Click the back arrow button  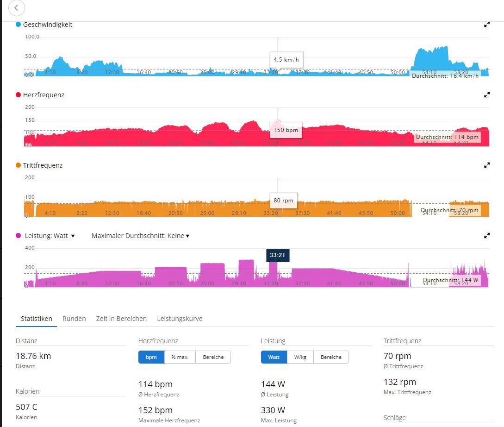(17, 8)
